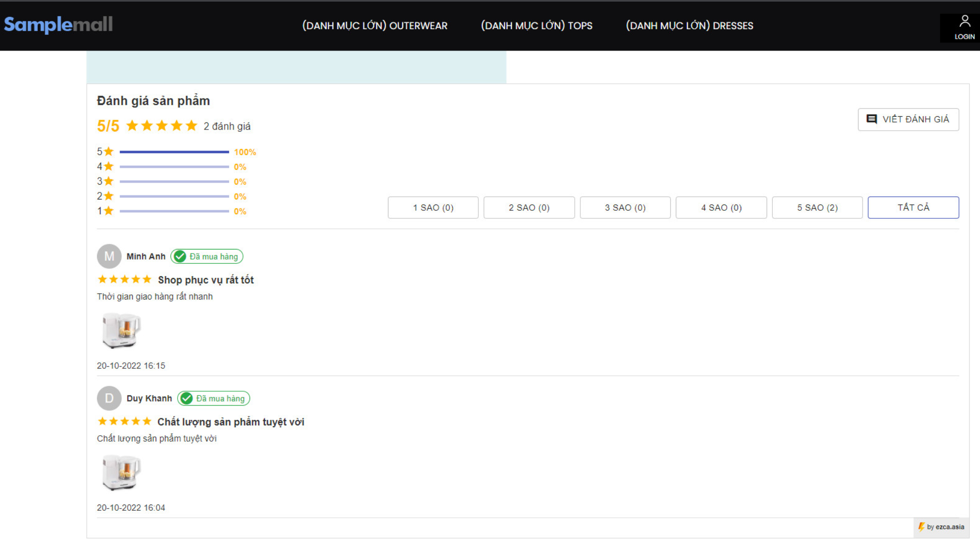Image resolution: width=980 pixels, height=551 pixels.
Task: Select the TẤT CẢ filter
Action: pyautogui.click(x=913, y=208)
